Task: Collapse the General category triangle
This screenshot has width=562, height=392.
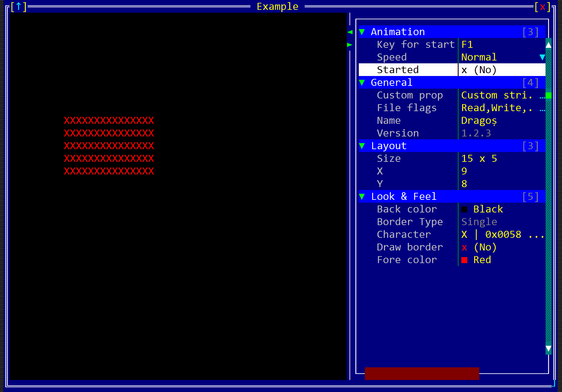Action: pyautogui.click(x=362, y=83)
